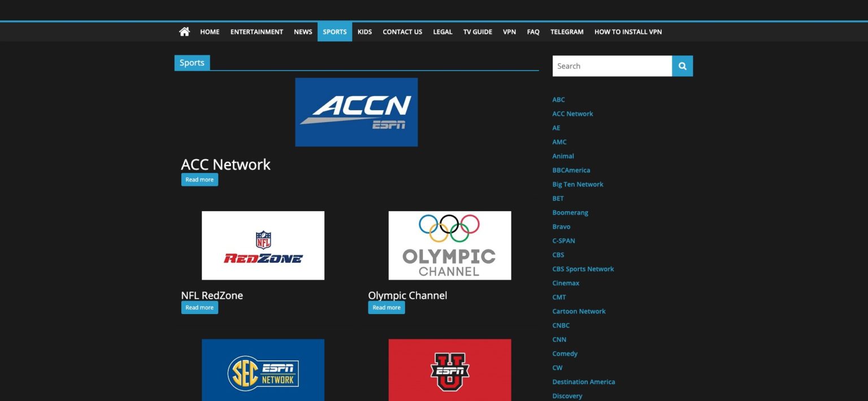The height and width of the screenshot is (401, 868).
Task: Open Boomerang in the sidebar list
Action: point(570,212)
